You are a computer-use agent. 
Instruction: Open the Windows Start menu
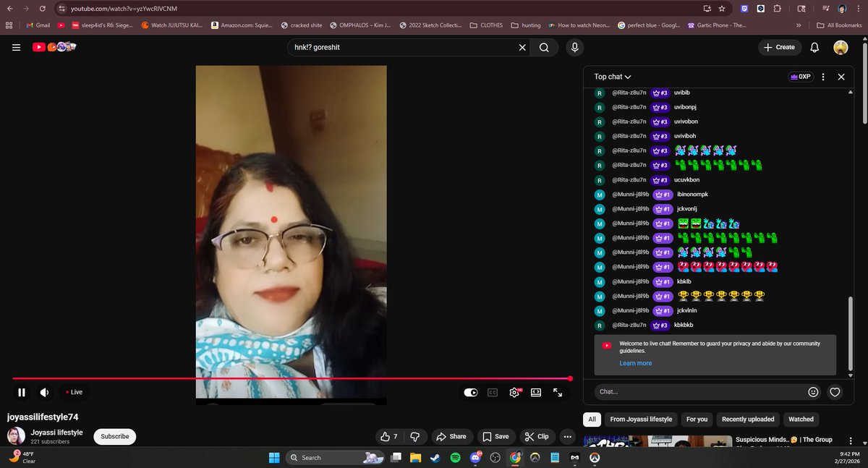(275, 457)
